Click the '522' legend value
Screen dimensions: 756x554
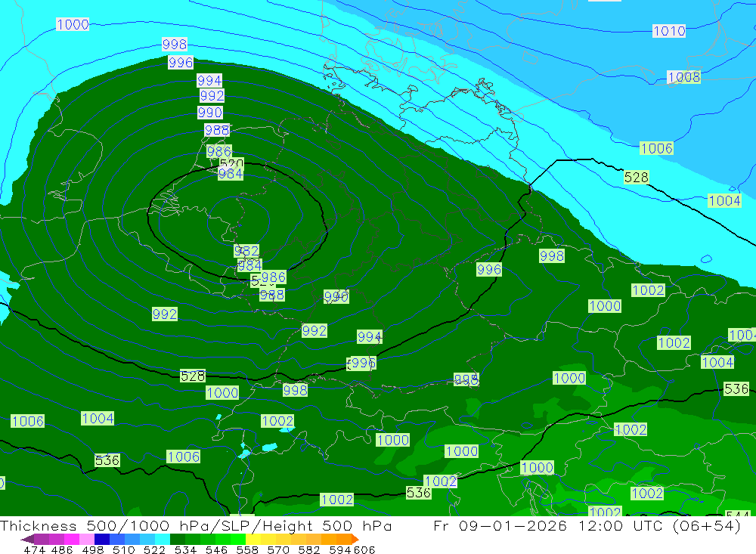click(155, 549)
